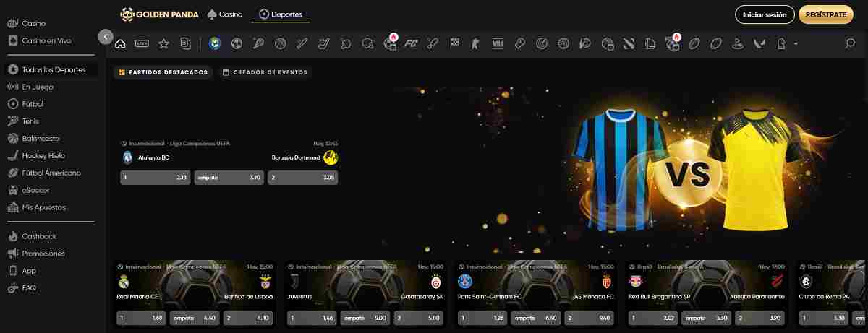Collapse the left sidebar with arrow
The width and height of the screenshot is (868, 333).
[x=106, y=36]
